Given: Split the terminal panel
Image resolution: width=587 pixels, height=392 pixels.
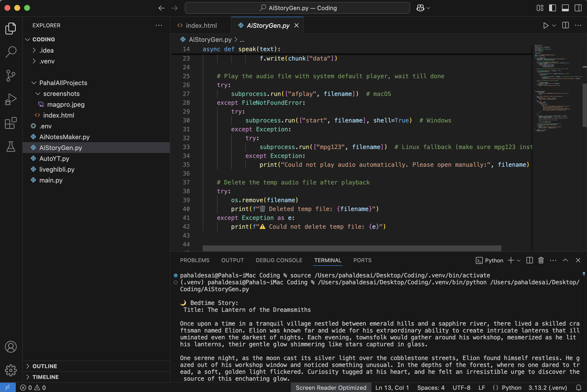Looking at the screenshot, I should coord(529,260).
